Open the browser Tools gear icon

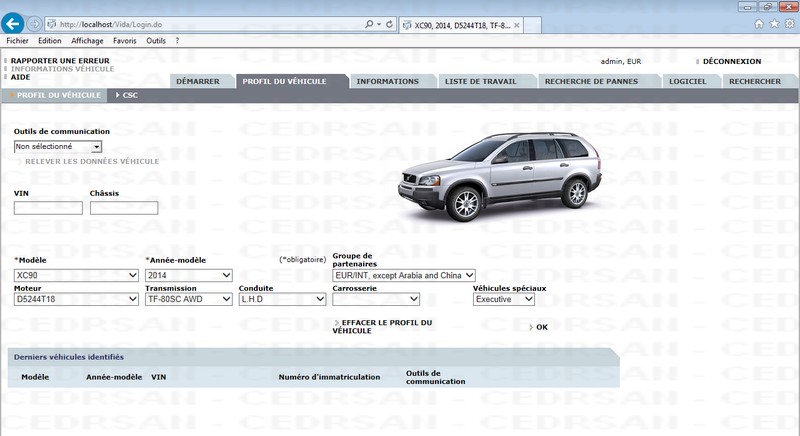click(x=787, y=23)
